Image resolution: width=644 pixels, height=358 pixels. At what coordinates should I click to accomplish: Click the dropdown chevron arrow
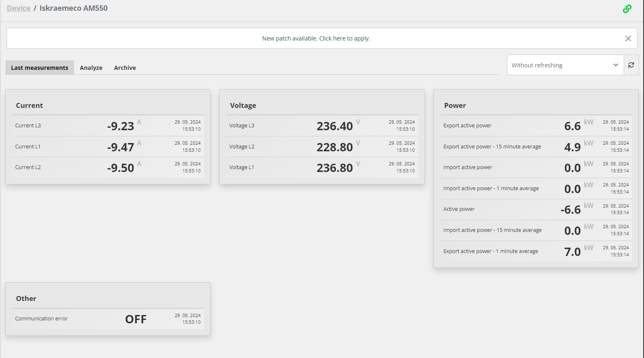pos(616,65)
